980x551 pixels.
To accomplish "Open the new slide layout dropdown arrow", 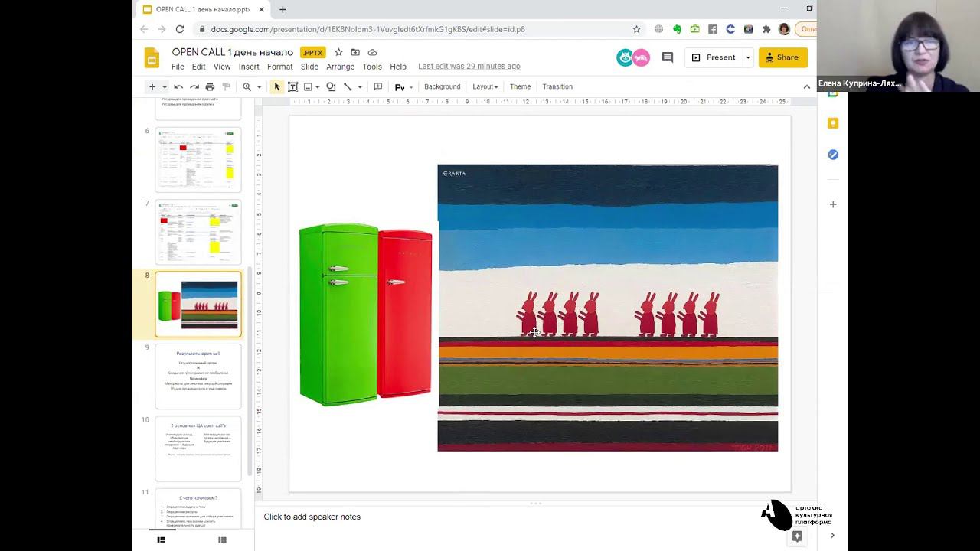I will pos(164,87).
